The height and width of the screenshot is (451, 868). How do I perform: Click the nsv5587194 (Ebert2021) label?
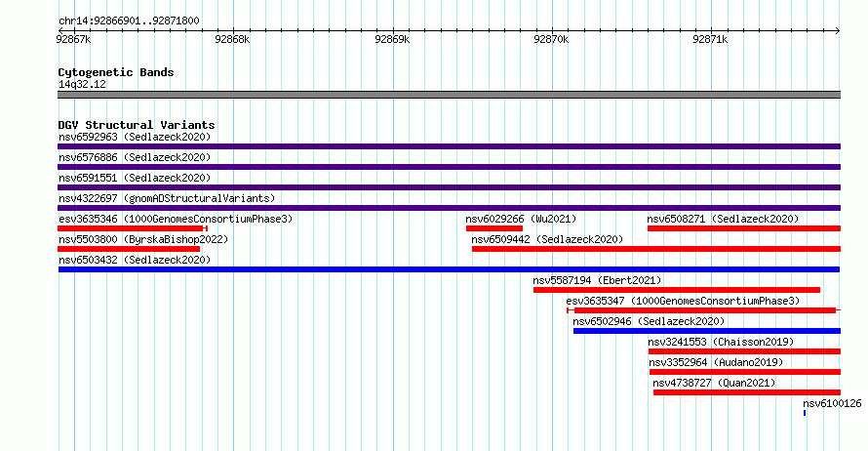pos(597,280)
